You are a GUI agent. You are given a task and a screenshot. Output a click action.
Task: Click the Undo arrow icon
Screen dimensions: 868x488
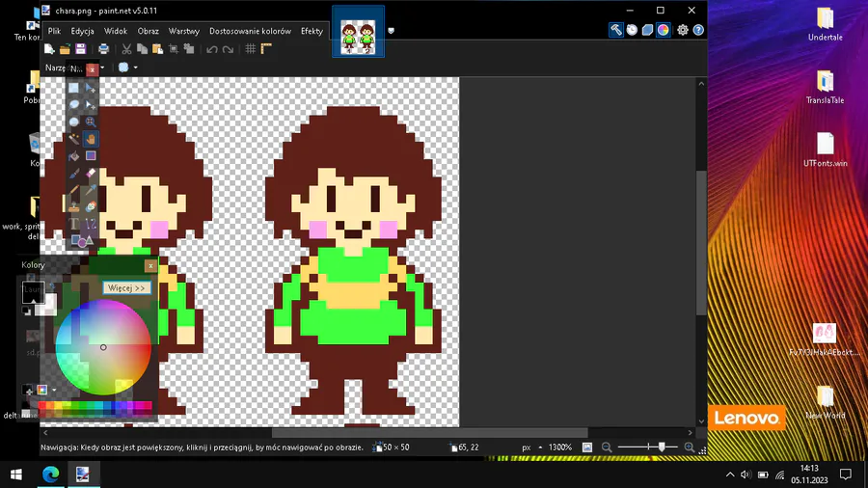click(212, 49)
